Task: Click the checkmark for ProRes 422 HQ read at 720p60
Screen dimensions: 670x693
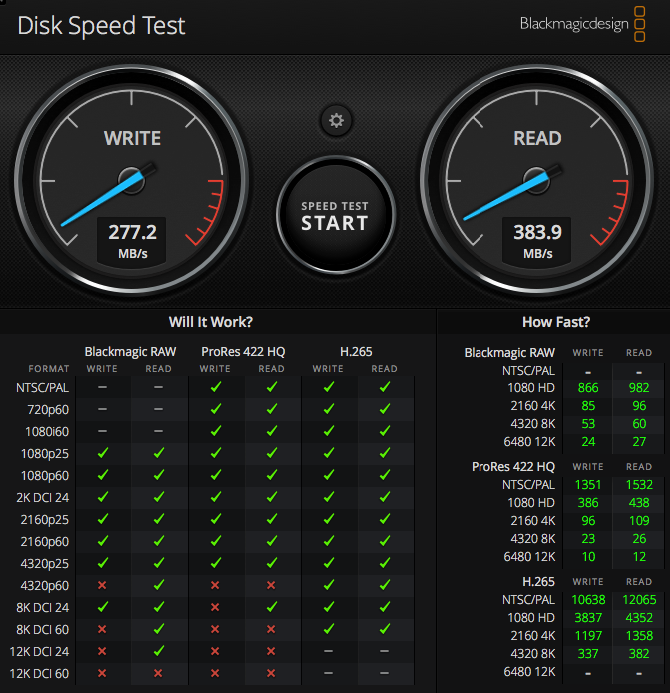Action: (x=272, y=409)
